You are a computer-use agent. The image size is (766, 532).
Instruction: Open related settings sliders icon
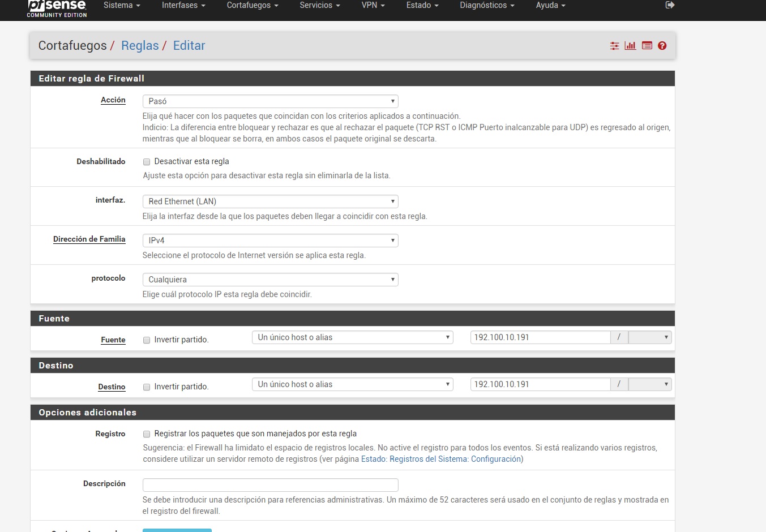tap(614, 46)
